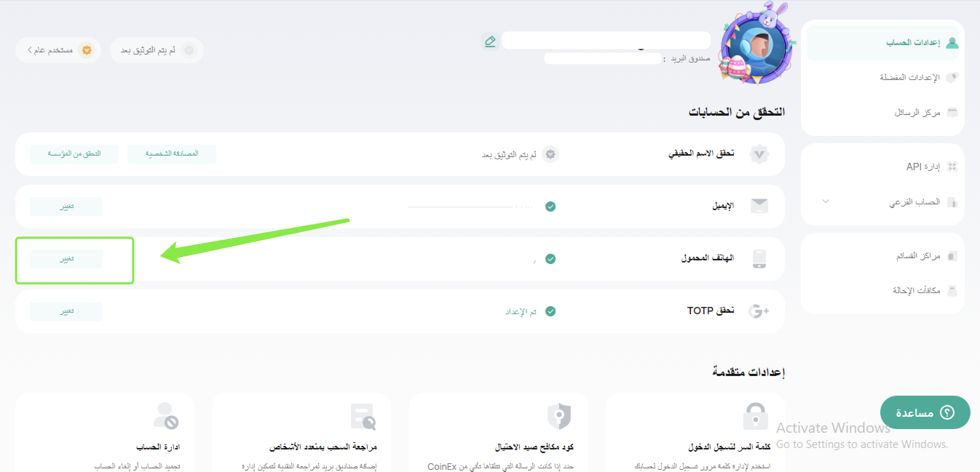Click the المصادقة الشخصية button

pyautogui.click(x=171, y=153)
